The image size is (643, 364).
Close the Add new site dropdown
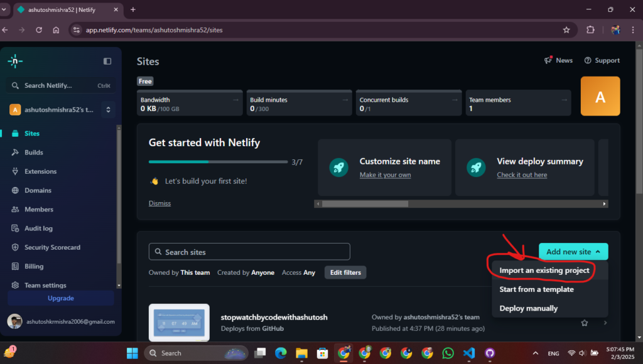(x=573, y=251)
